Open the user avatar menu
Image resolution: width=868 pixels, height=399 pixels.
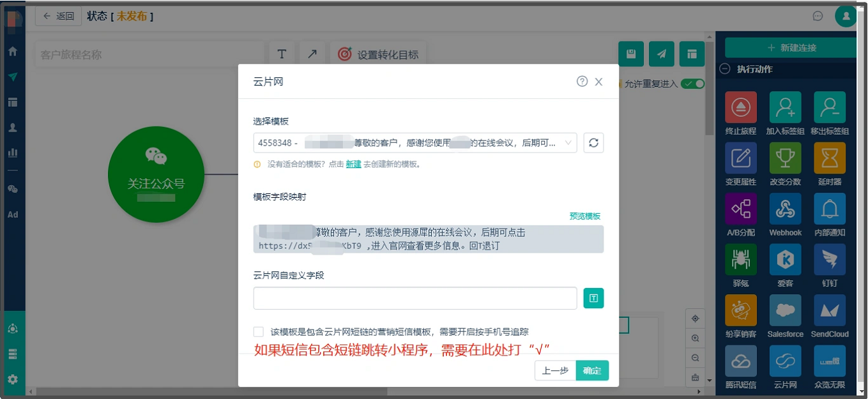tap(846, 16)
